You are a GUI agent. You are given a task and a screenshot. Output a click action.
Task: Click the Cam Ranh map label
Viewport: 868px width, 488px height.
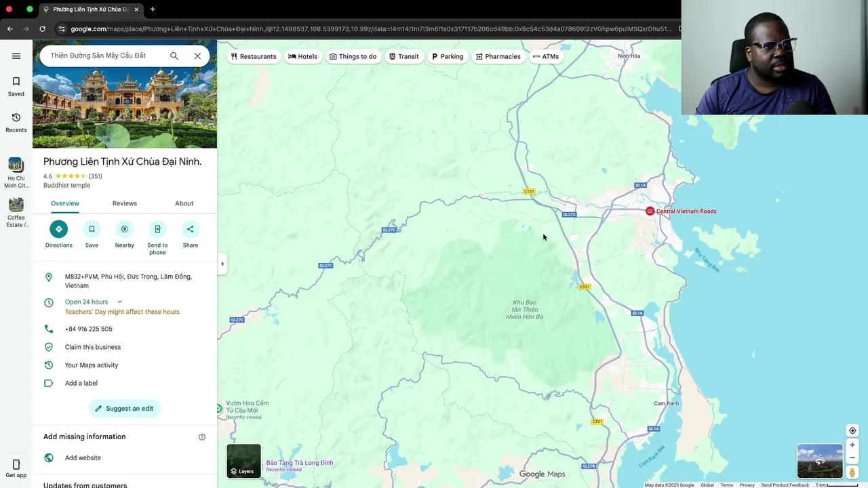click(666, 403)
